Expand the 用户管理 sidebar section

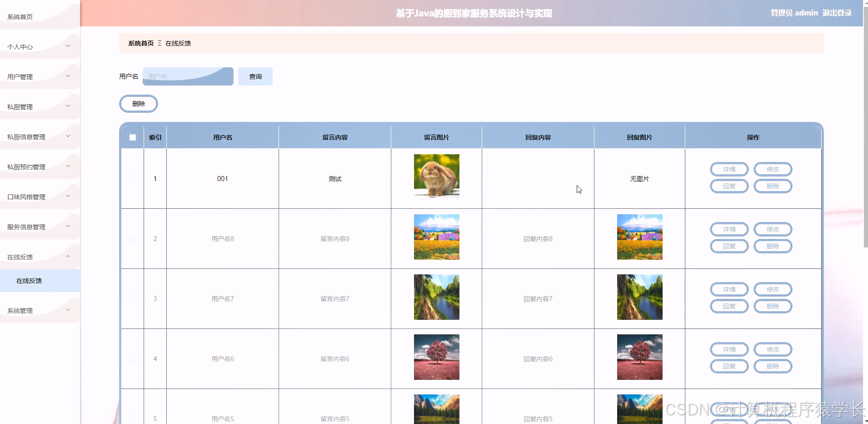click(40, 76)
